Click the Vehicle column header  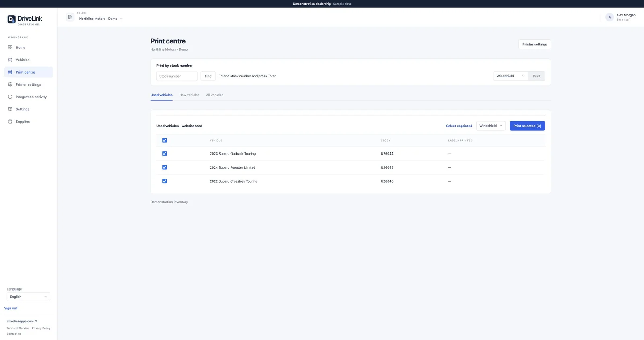point(216,140)
